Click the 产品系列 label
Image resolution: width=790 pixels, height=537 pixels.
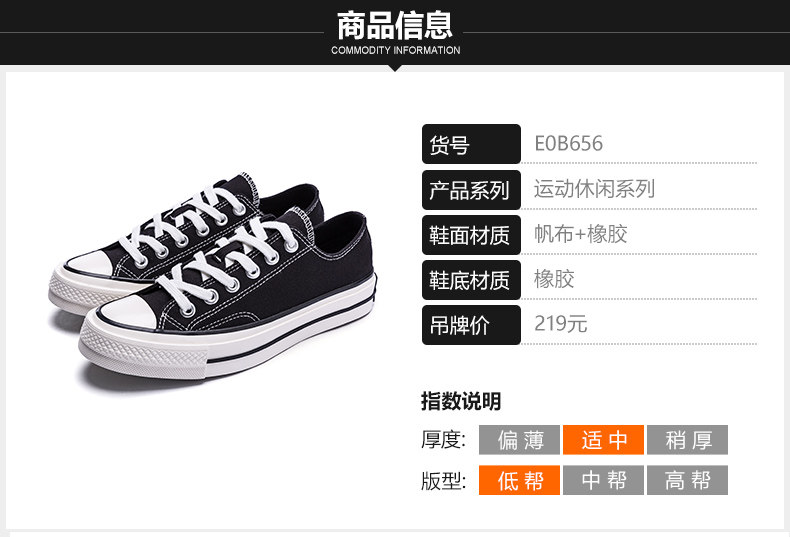[471, 190]
